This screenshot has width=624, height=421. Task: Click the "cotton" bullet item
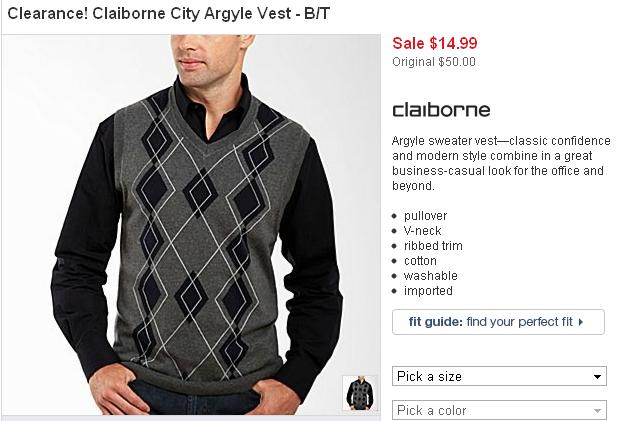(420, 261)
